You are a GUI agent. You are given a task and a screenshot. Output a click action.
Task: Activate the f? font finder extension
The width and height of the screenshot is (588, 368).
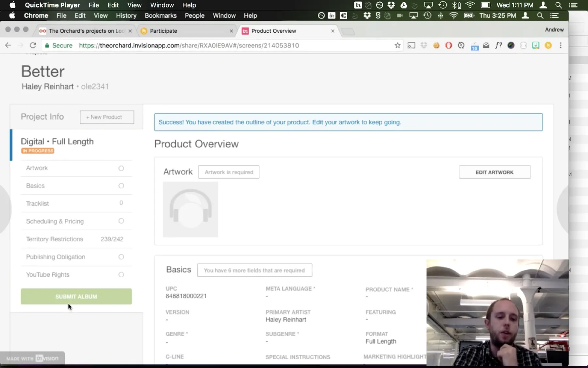(498, 45)
